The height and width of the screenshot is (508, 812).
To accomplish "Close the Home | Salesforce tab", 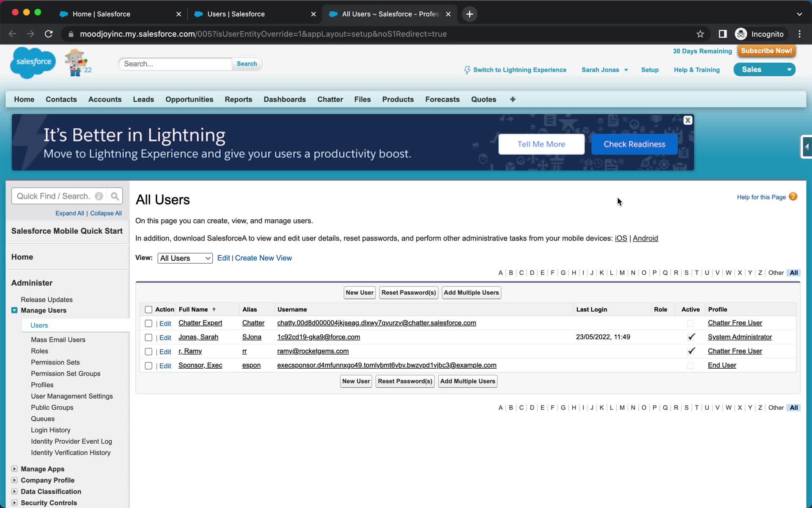I will [x=178, y=14].
